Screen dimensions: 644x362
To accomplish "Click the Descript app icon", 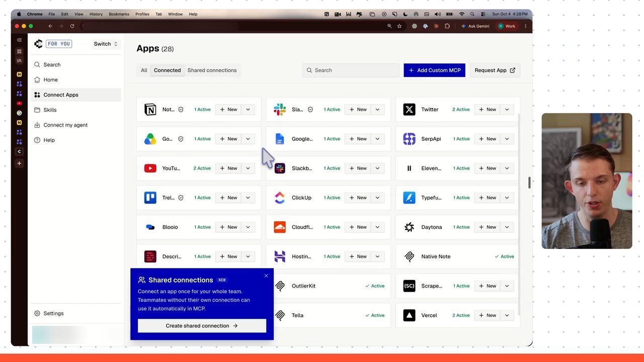I will pyautogui.click(x=150, y=256).
